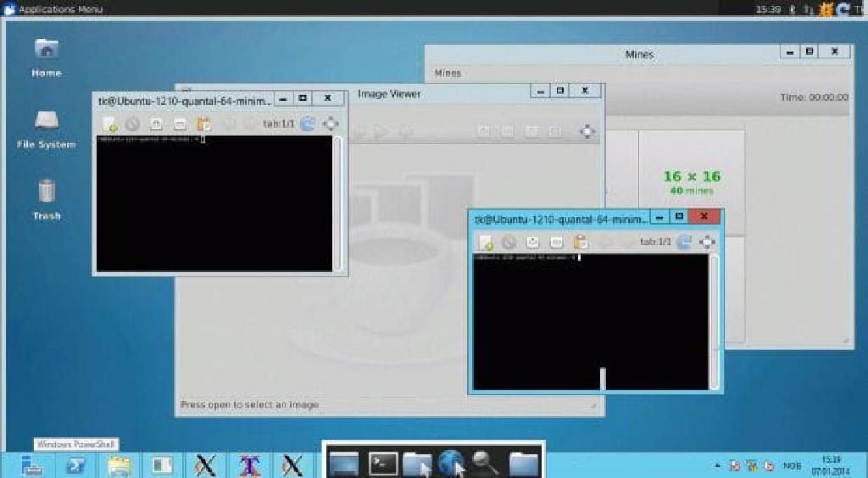
Task: Click the blue refresh icon in right terminal
Action: [x=684, y=242]
